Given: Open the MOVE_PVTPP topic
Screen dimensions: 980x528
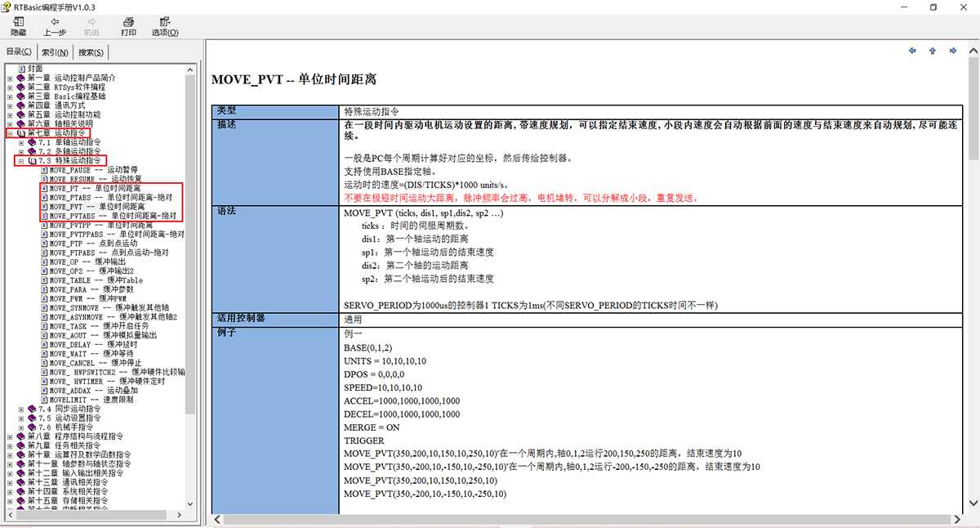Looking at the screenshot, I should tap(100, 226).
